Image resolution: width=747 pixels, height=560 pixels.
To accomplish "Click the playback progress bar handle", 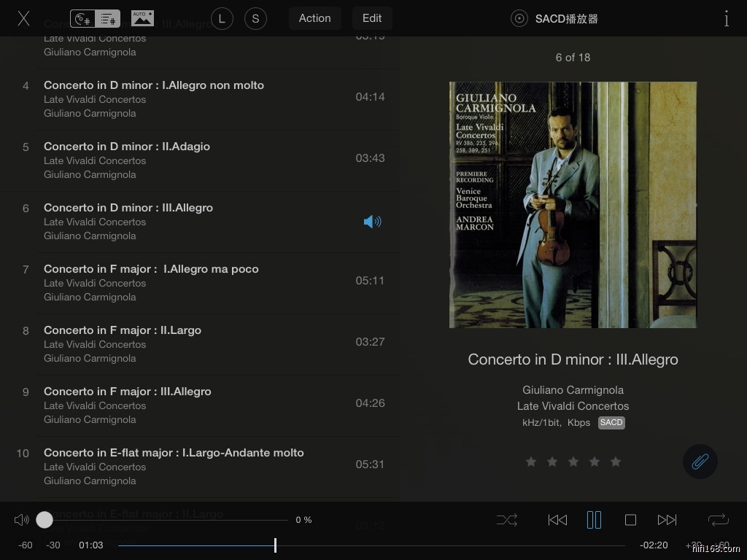I will tap(275, 545).
